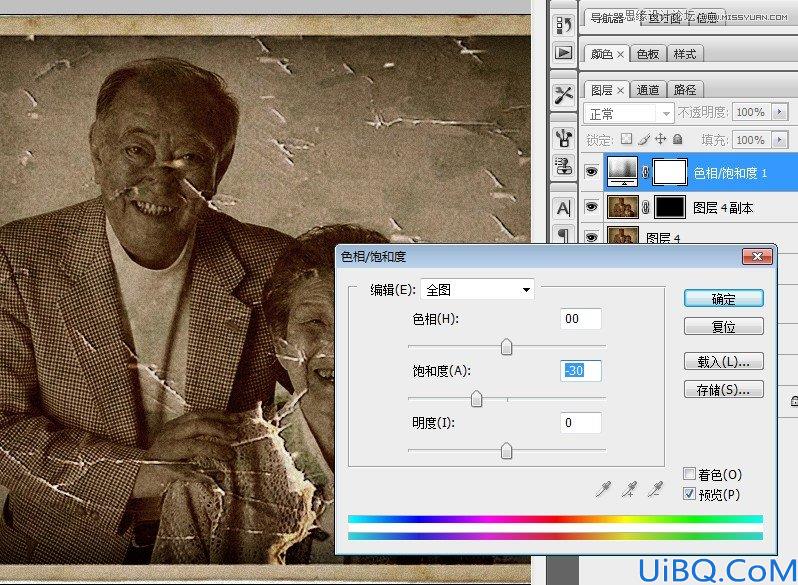This screenshot has height=585, width=798.
Task: Click the 饱和度(A) slider handle
Action: point(476,399)
